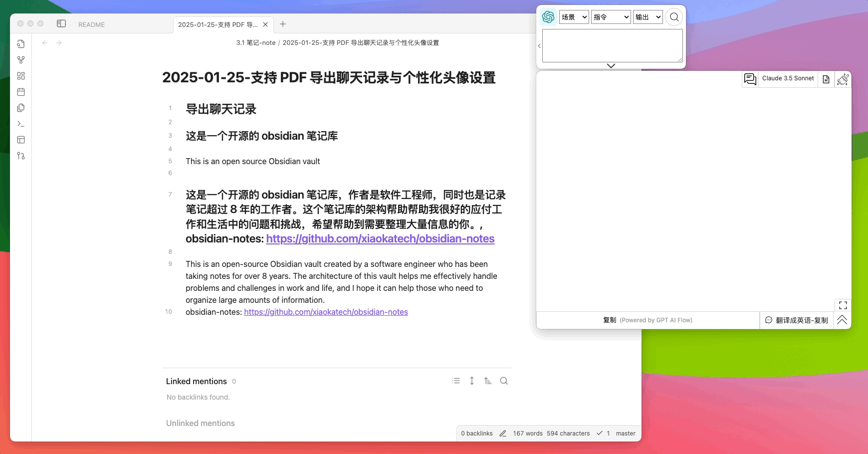This screenshot has width=868, height=454.
Task: Toggle show more context in backlinks
Action: point(472,381)
